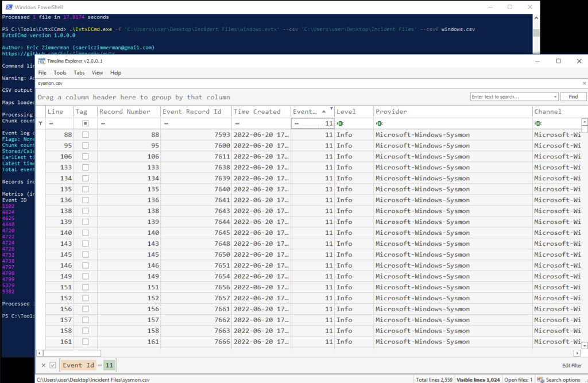Click the group-by-column drag panel text
588x383 pixels.
[x=134, y=97]
